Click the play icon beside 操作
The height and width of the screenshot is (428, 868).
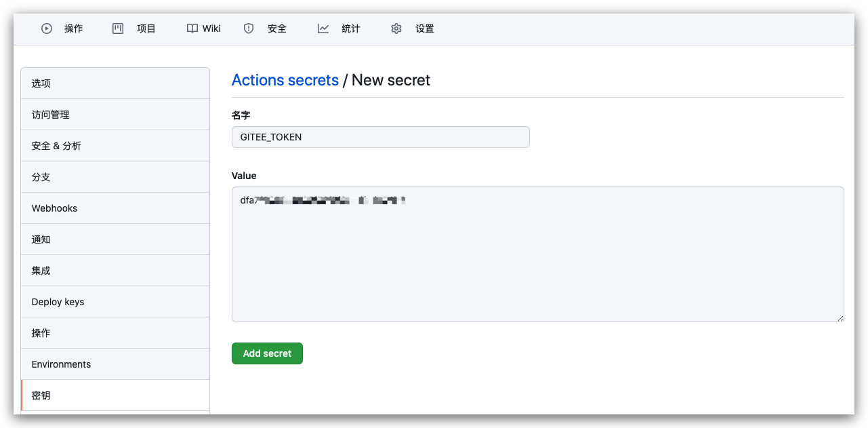click(47, 28)
